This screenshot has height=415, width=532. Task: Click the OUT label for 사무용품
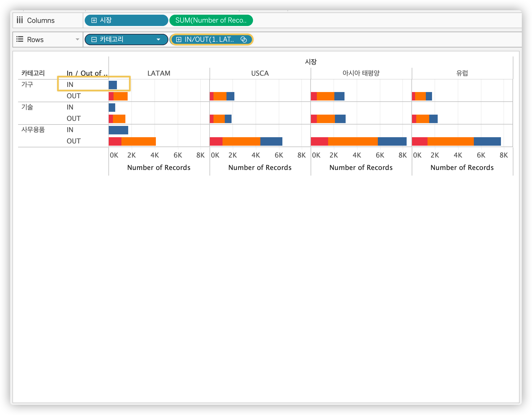[74, 141]
